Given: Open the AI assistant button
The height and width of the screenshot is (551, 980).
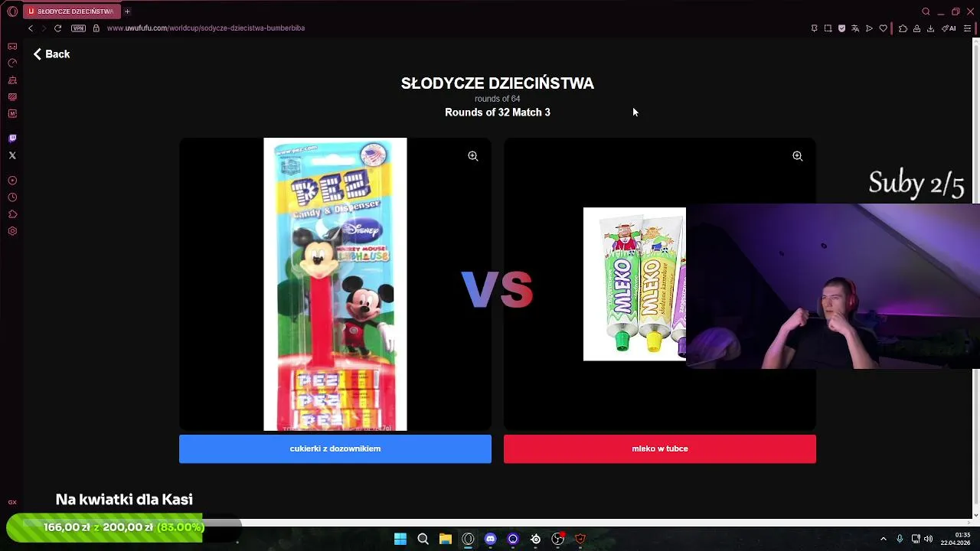Looking at the screenshot, I should [949, 28].
